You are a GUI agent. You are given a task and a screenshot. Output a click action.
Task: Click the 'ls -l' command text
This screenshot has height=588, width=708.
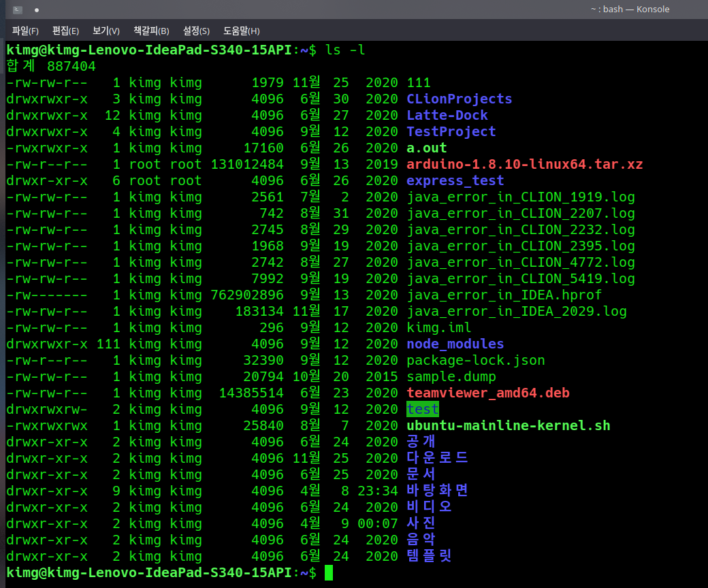(x=345, y=50)
